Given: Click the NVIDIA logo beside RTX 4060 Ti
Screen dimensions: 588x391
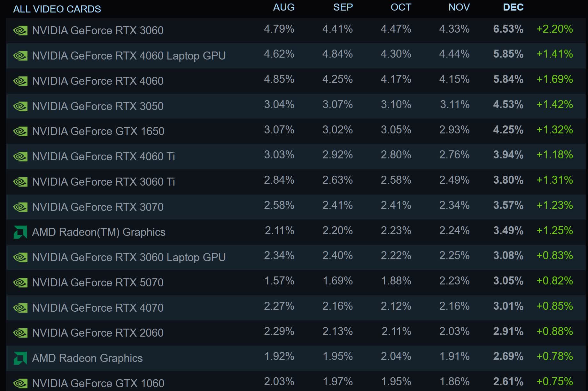Looking at the screenshot, I should pos(20,157).
